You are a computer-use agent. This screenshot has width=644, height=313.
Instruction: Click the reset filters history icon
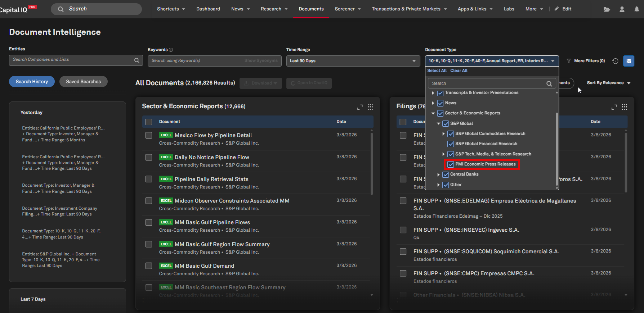615,61
